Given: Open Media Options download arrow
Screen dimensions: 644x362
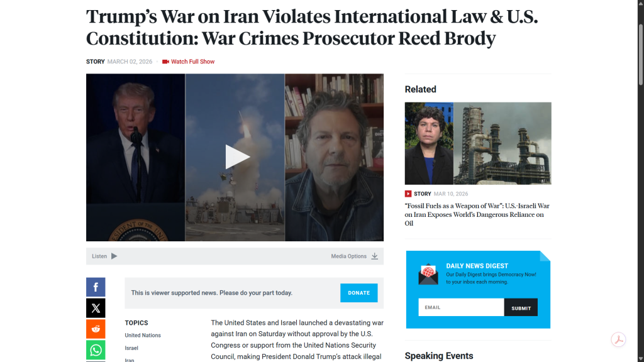Looking at the screenshot, I should coord(375,256).
